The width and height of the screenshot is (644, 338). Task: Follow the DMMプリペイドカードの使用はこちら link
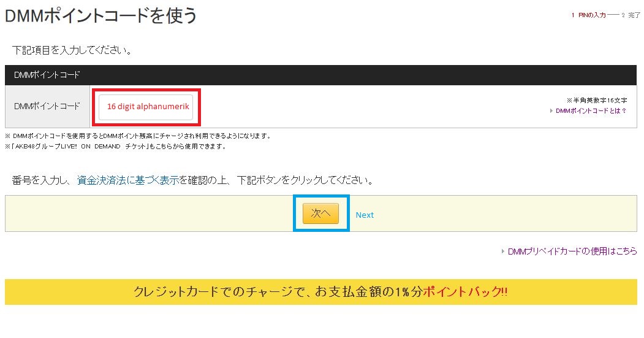coord(572,252)
